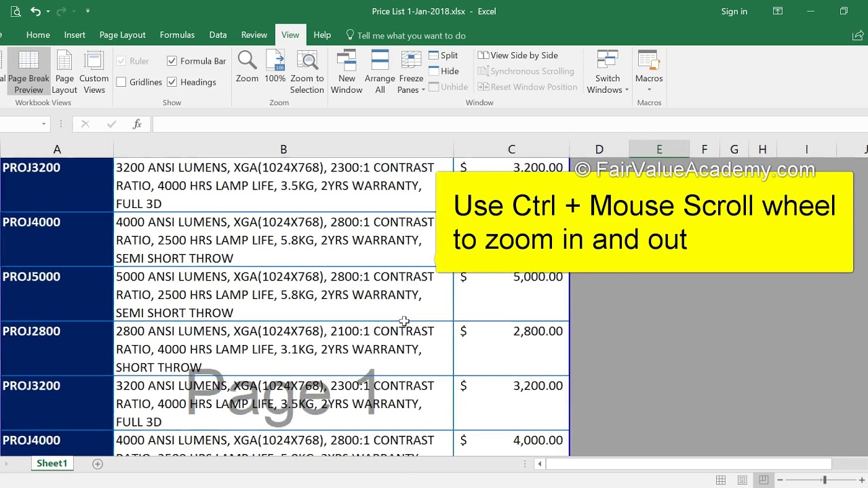Click the zoom slider handle
This screenshot has height=488, width=868.
point(825,480)
